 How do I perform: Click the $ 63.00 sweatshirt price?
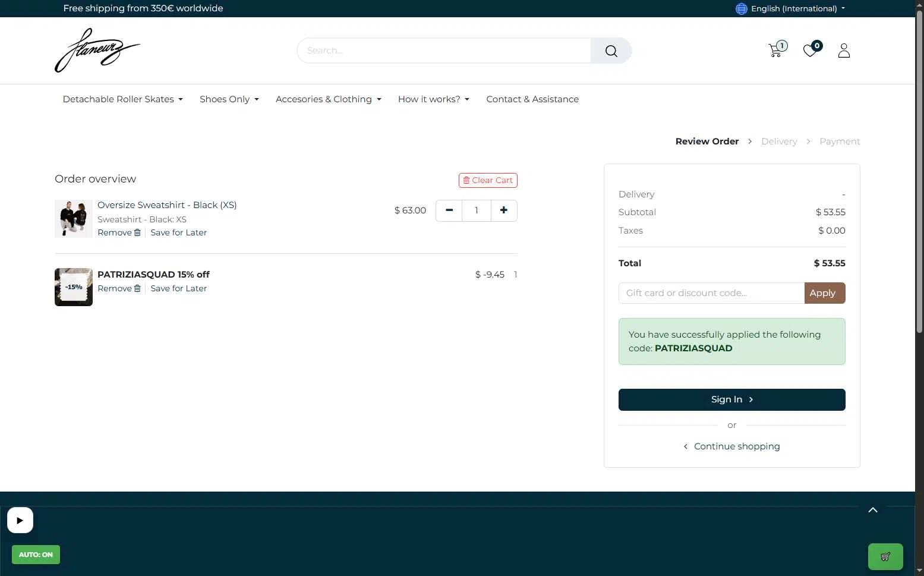click(x=410, y=210)
